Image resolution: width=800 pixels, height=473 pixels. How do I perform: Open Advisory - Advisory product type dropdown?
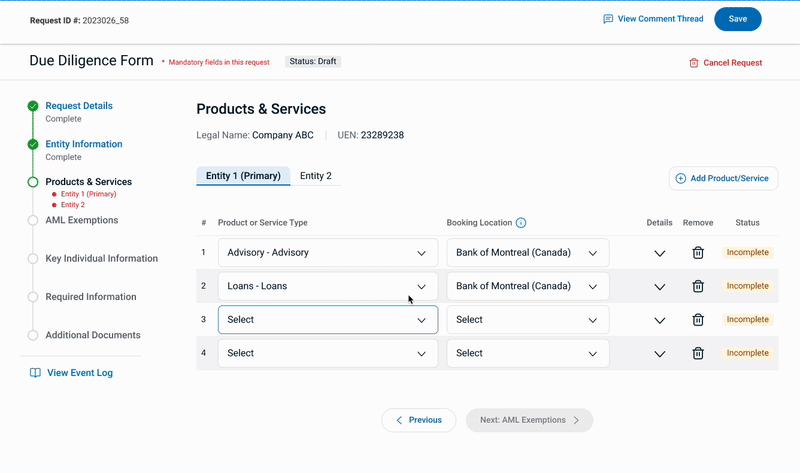pyautogui.click(x=327, y=253)
